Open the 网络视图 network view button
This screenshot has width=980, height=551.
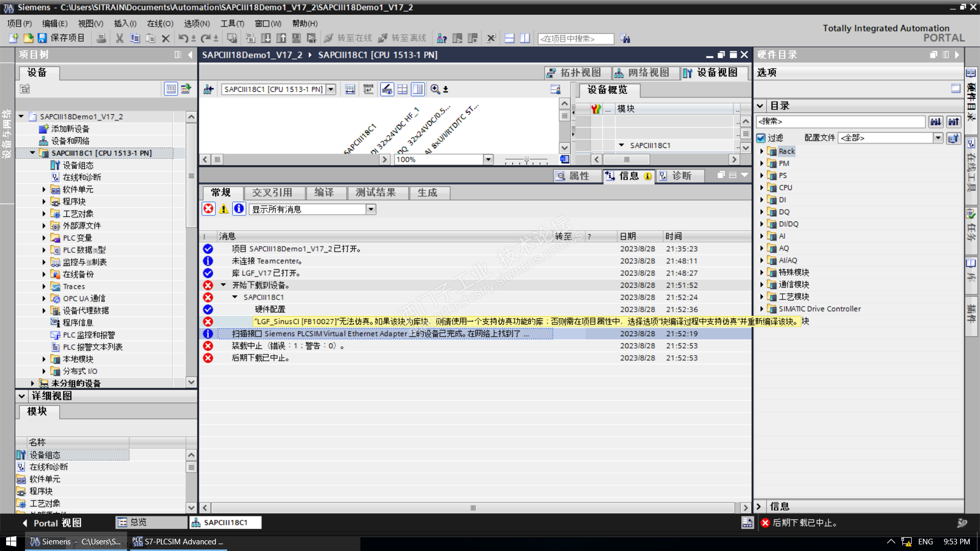coord(642,73)
